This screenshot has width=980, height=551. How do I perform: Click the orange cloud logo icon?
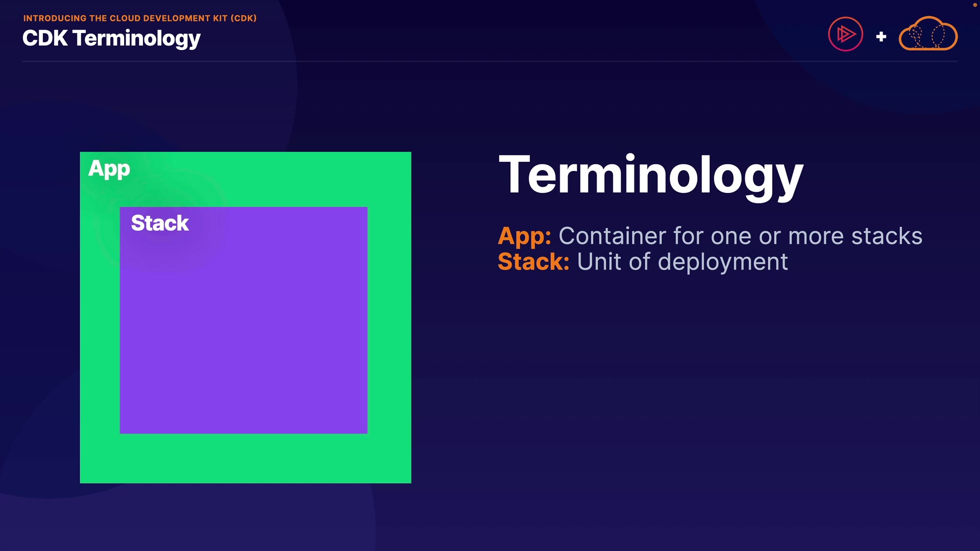click(927, 34)
